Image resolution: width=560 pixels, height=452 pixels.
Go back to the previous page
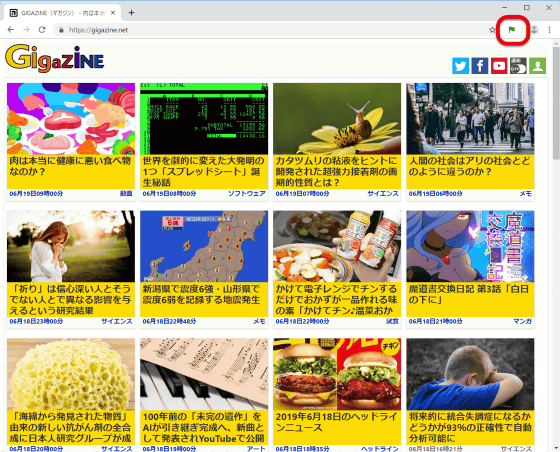click(11, 30)
